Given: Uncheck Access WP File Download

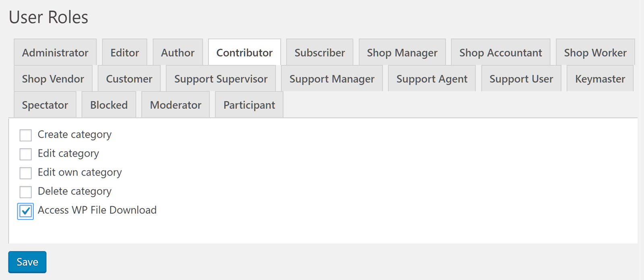Looking at the screenshot, I should click(x=26, y=211).
